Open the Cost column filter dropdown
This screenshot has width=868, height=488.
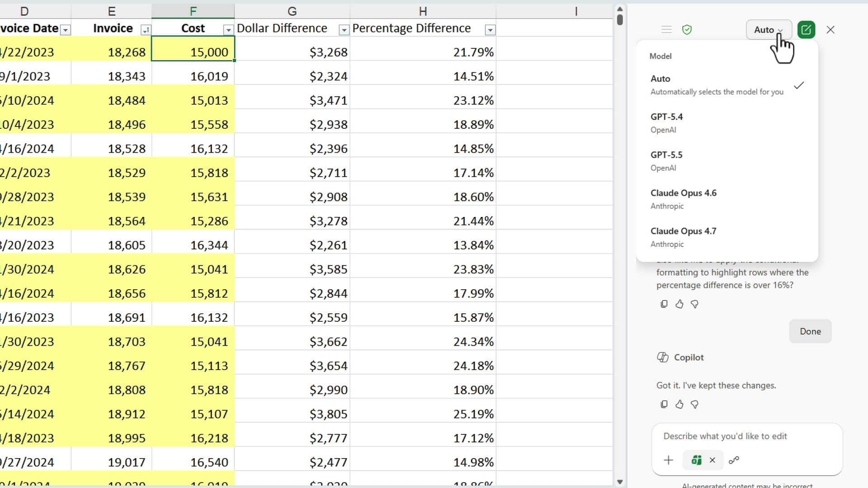click(x=228, y=30)
